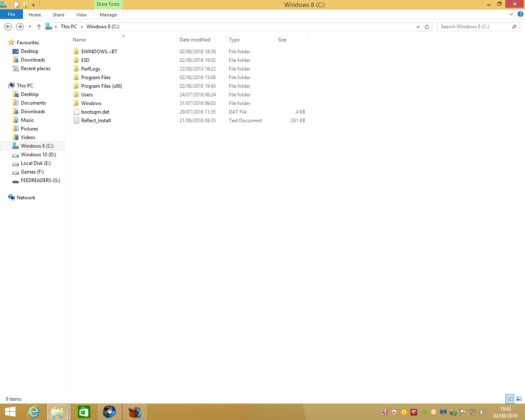Open the volume speaker tray icon

coord(482,412)
